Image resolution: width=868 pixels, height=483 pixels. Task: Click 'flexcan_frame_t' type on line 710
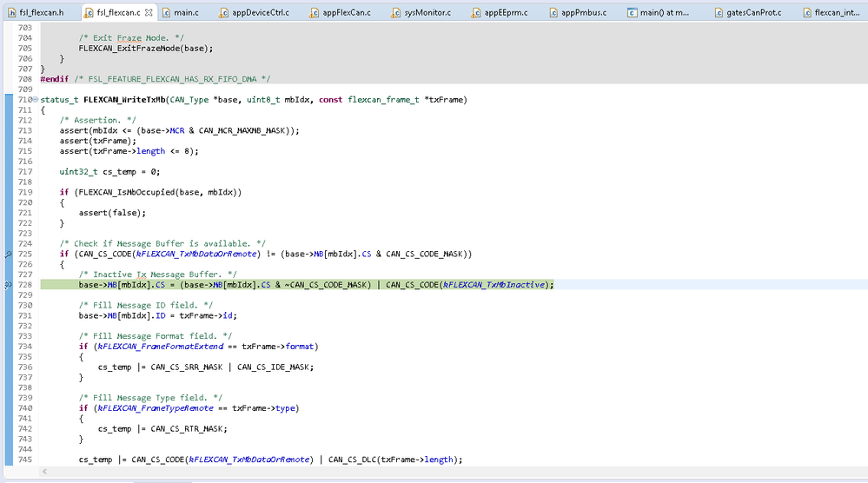[x=383, y=100]
